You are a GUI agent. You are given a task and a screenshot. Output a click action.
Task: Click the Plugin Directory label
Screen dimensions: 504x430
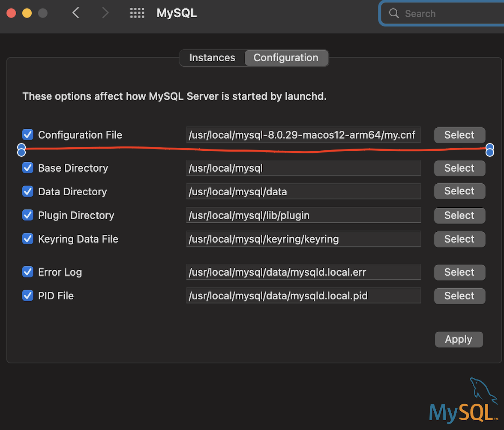tap(76, 215)
